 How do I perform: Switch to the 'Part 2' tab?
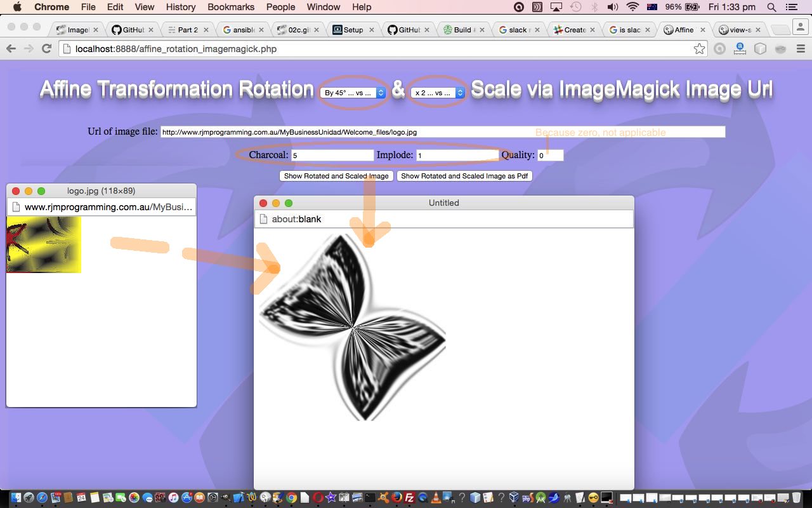pos(188,30)
